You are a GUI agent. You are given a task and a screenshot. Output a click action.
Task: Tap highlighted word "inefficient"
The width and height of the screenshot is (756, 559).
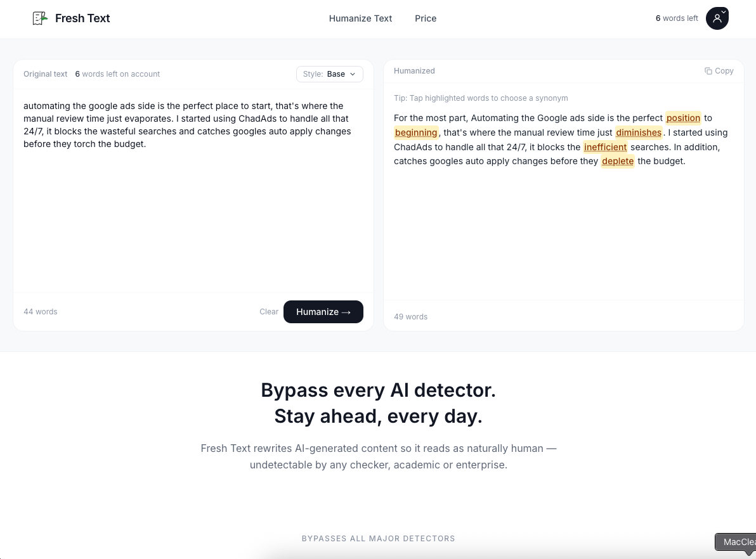[605, 147]
